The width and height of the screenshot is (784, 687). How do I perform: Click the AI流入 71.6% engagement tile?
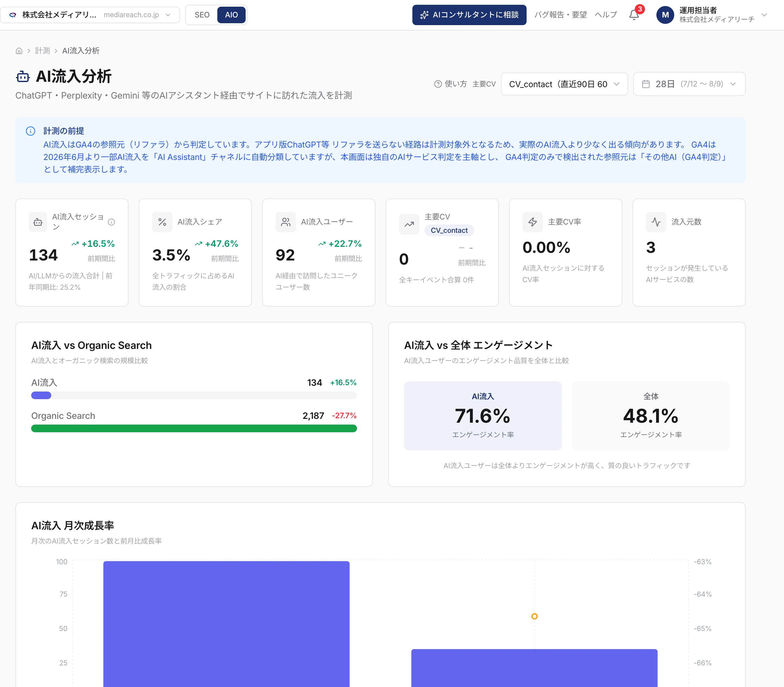483,416
